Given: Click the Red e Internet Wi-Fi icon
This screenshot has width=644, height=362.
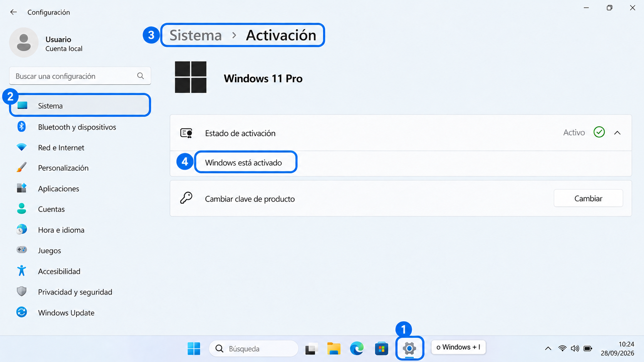Looking at the screenshot, I should point(22,147).
